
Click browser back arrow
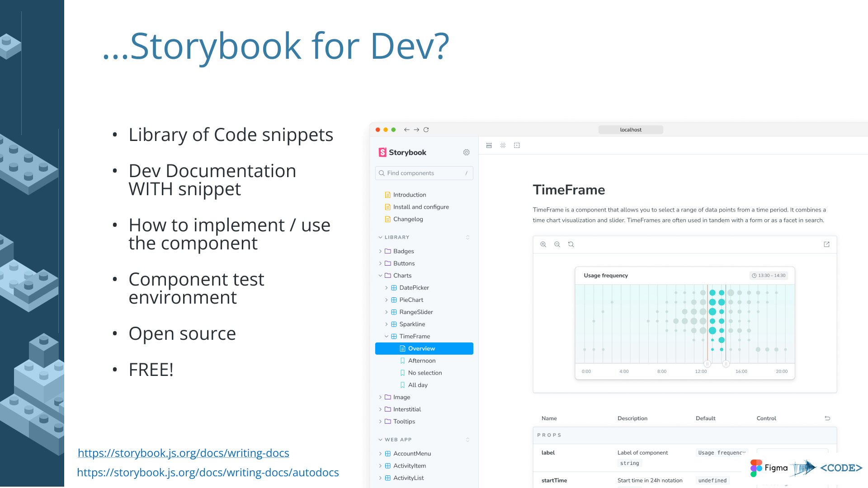coord(406,130)
